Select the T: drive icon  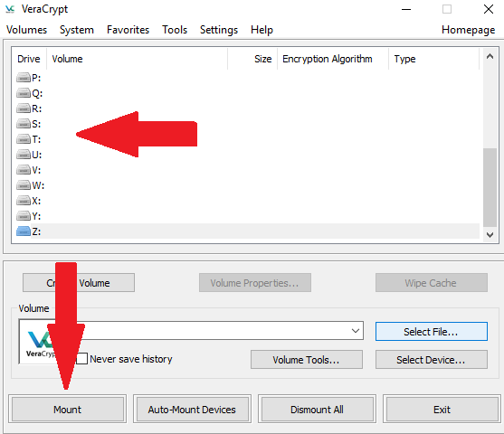pyautogui.click(x=24, y=139)
